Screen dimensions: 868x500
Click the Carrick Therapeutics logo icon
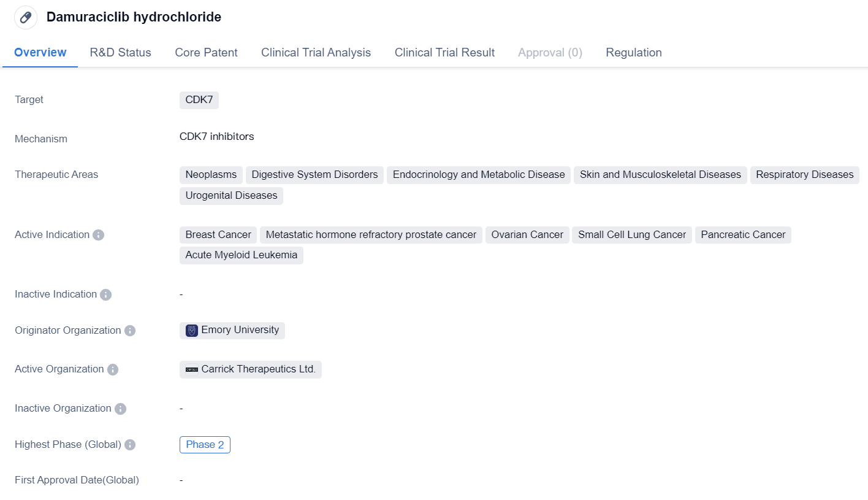coord(192,369)
